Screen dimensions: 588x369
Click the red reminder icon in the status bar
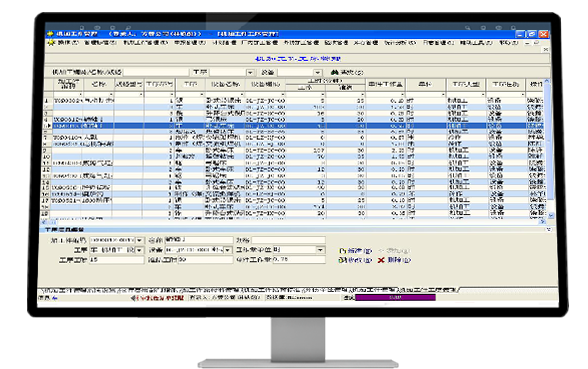click(134, 298)
